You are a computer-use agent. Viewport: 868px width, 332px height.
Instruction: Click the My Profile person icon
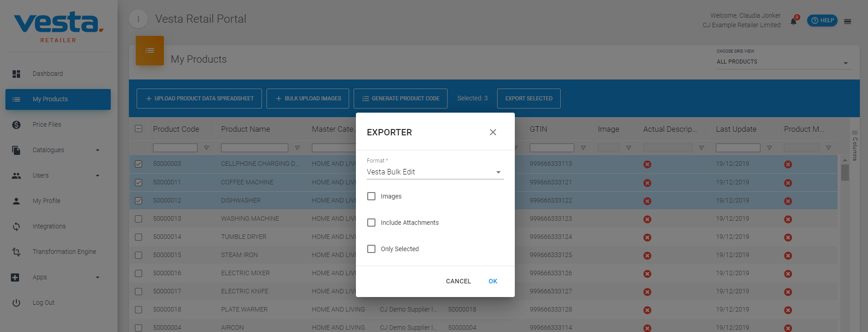pyautogui.click(x=16, y=201)
